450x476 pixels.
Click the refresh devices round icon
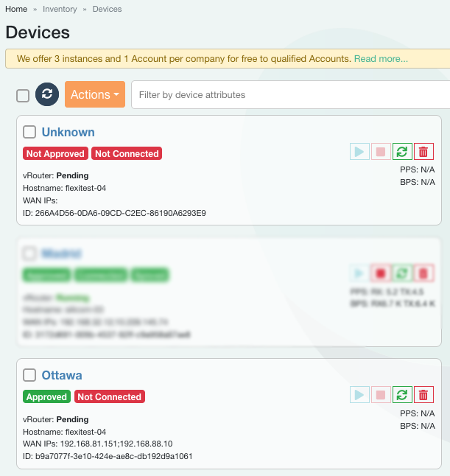point(47,94)
